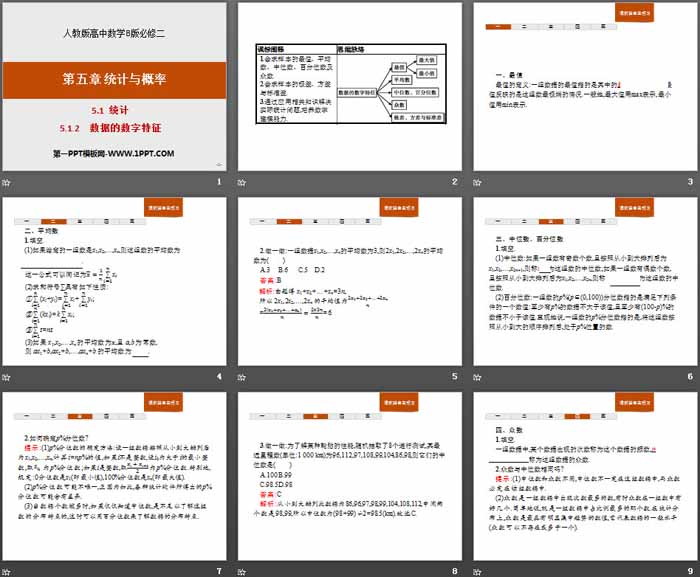Click the animation star icon under slide 4
Viewport: 700px width, 577px height.
click(6, 377)
